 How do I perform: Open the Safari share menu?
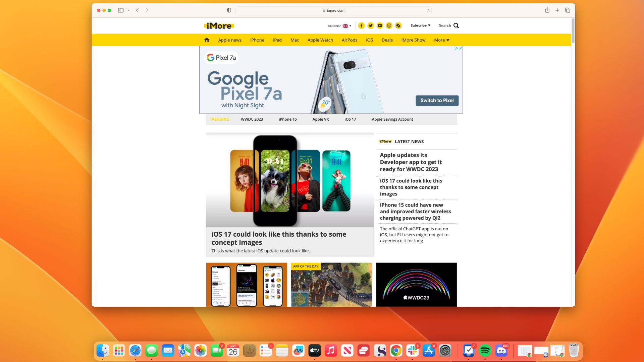(547, 10)
